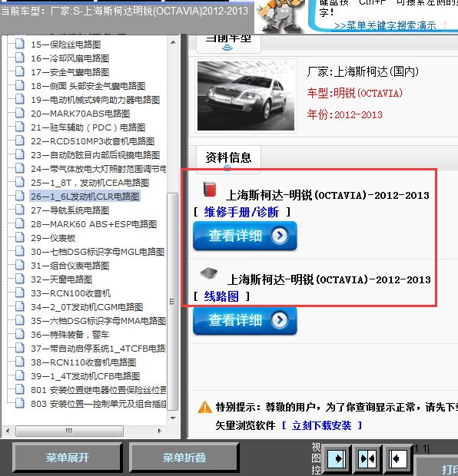Click tree horizontal scrollbar thumb
The height and width of the screenshot is (476, 458).
click(x=70, y=431)
